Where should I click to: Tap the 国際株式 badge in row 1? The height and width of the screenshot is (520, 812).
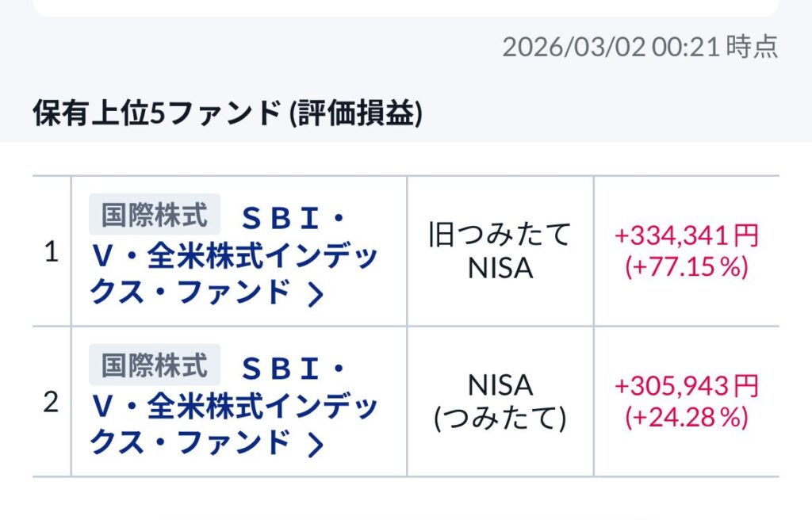[155, 215]
